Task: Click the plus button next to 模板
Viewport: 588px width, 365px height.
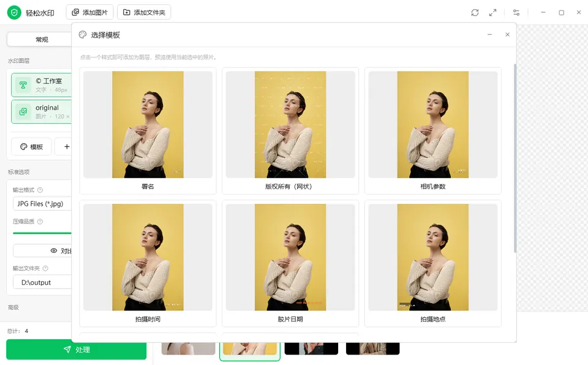Action: pos(64,147)
